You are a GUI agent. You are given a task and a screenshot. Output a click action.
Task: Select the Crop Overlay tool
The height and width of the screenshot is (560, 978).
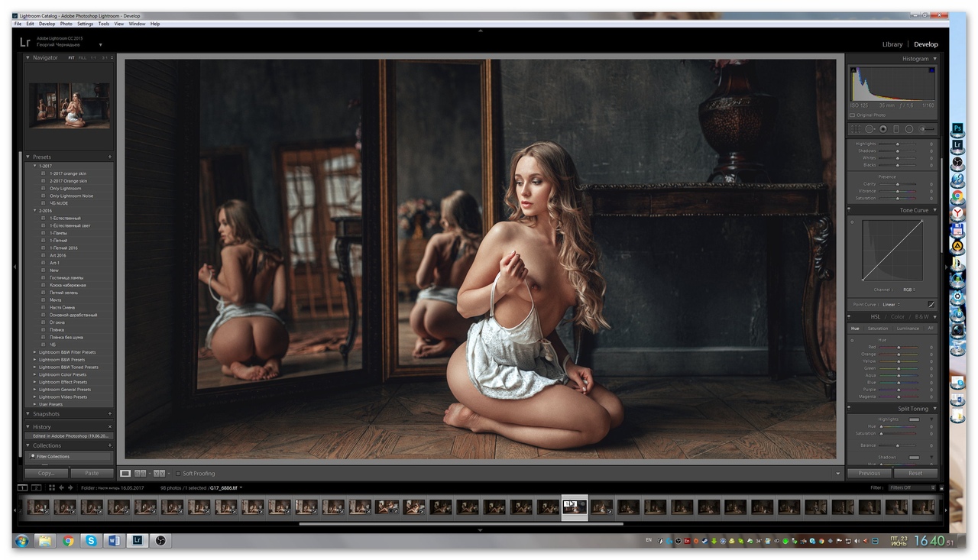tap(856, 129)
